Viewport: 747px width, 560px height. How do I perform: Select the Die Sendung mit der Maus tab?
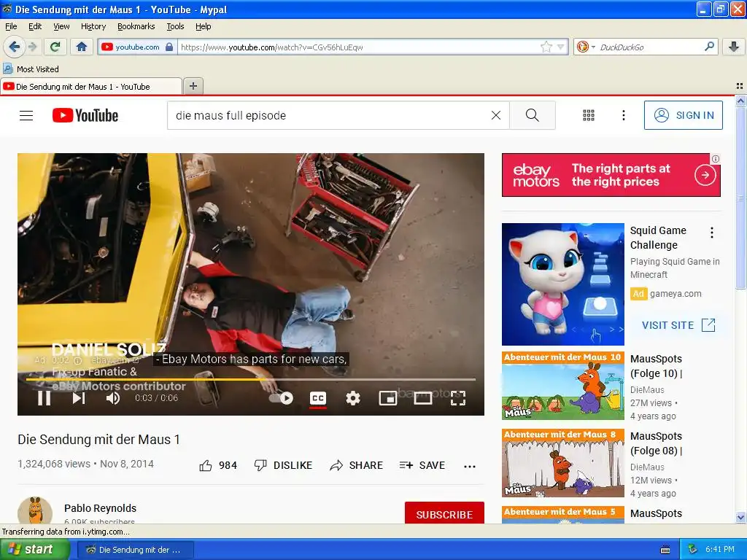90,87
